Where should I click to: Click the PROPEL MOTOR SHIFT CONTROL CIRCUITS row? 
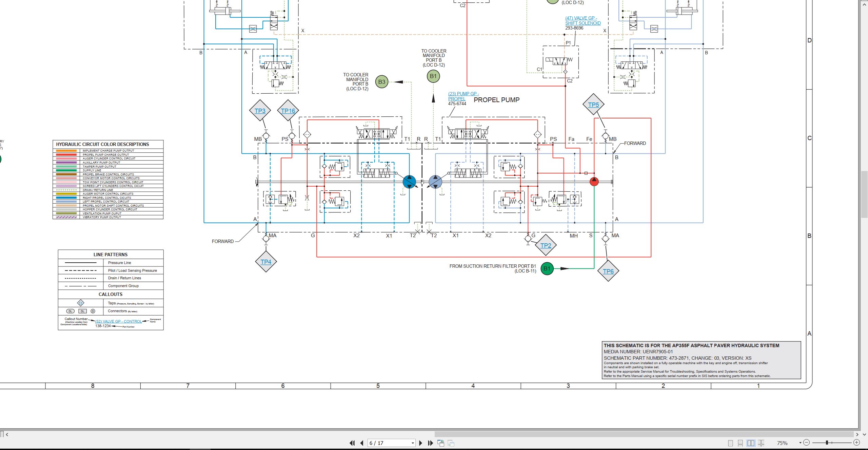(108, 206)
